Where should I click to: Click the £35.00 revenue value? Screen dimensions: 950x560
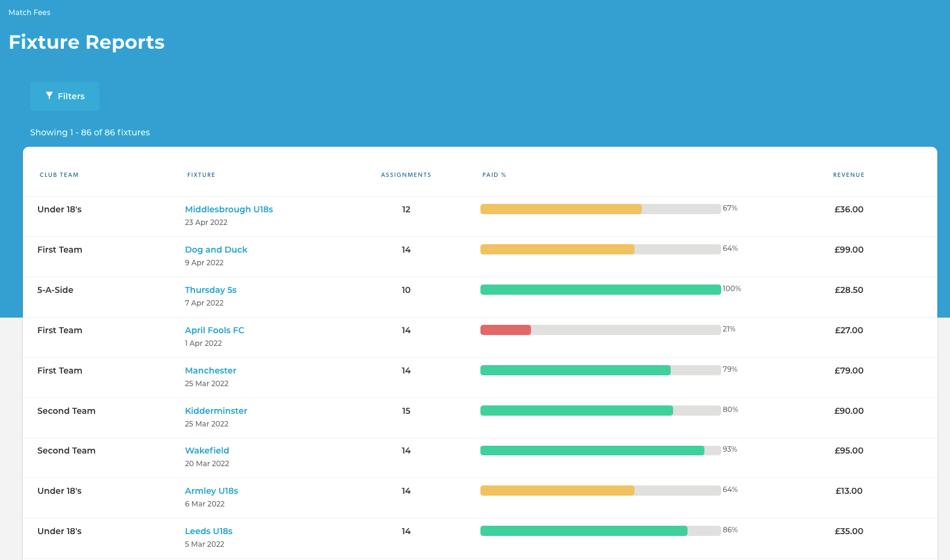point(849,531)
